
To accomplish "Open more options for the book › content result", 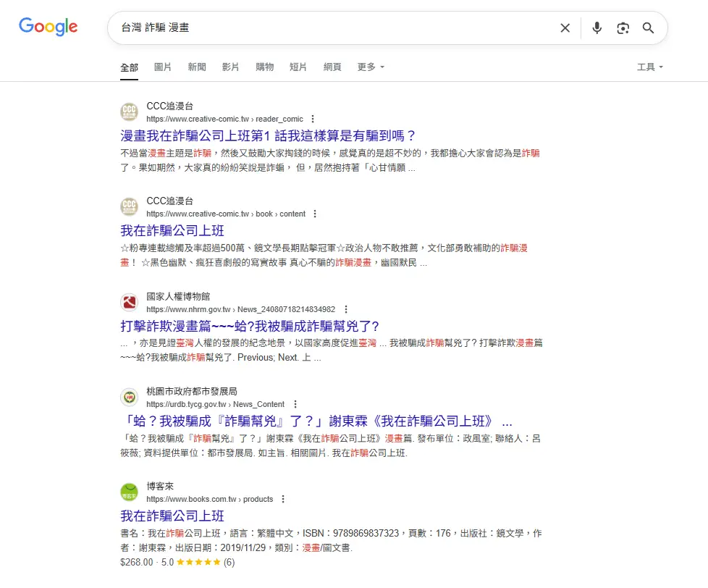I will [315, 214].
